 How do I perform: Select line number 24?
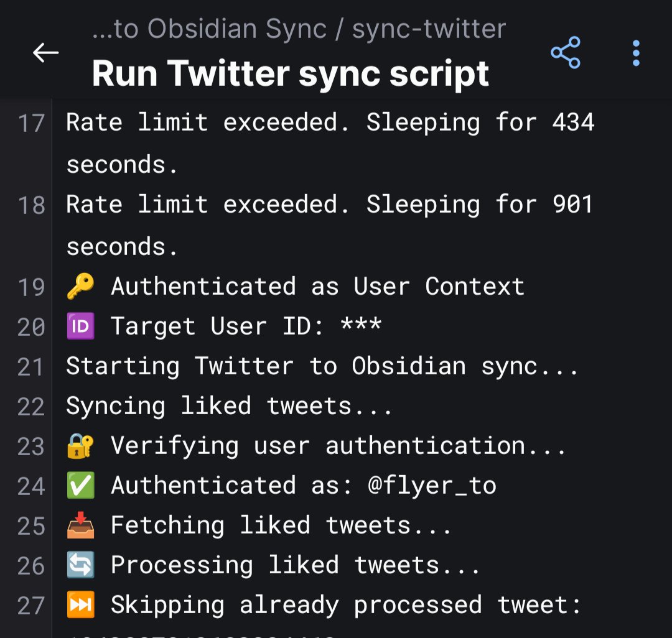tap(31, 486)
